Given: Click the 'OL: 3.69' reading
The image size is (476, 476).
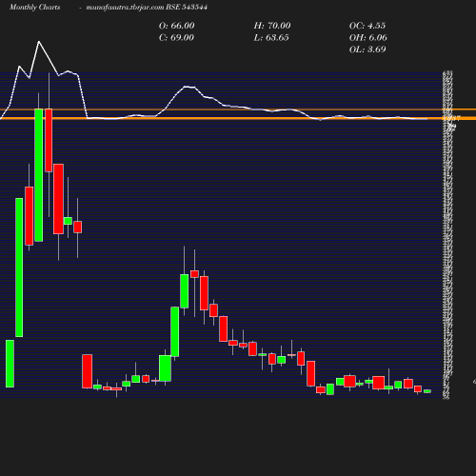Looking at the screenshot, I should click(x=367, y=50).
